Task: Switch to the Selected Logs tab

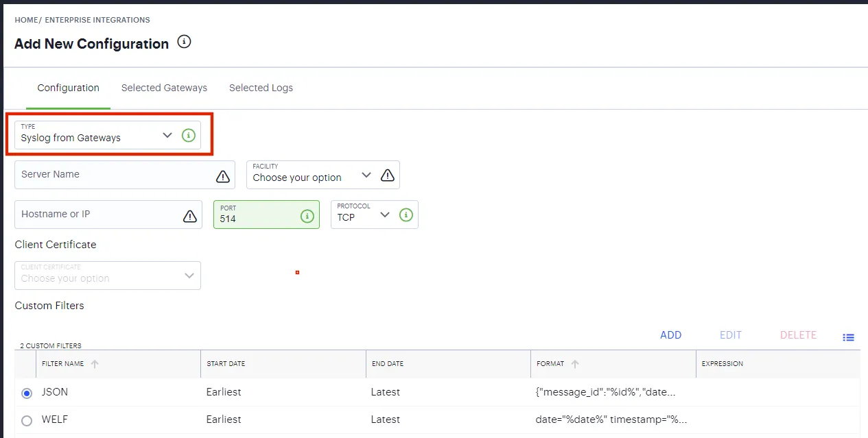Action: coord(261,88)
